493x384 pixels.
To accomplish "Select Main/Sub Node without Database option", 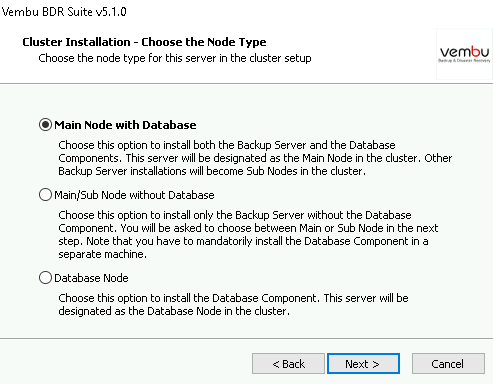I will pos(45,195).
